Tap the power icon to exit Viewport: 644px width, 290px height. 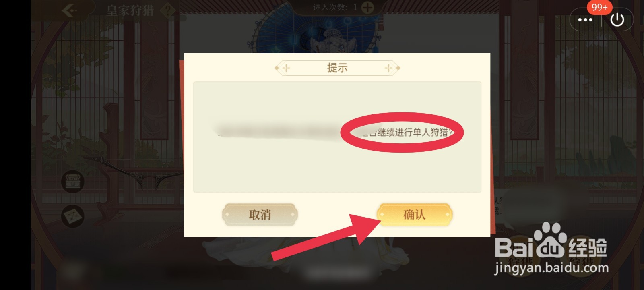(x=617, y=19)
